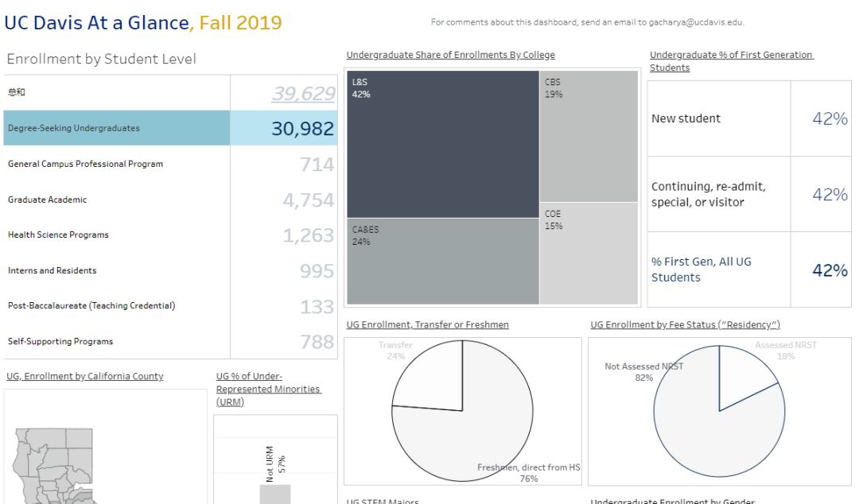859x504 pixels.
Task: Open the Undergraduate % of First Generation Students title
Action: pos(732,61)
